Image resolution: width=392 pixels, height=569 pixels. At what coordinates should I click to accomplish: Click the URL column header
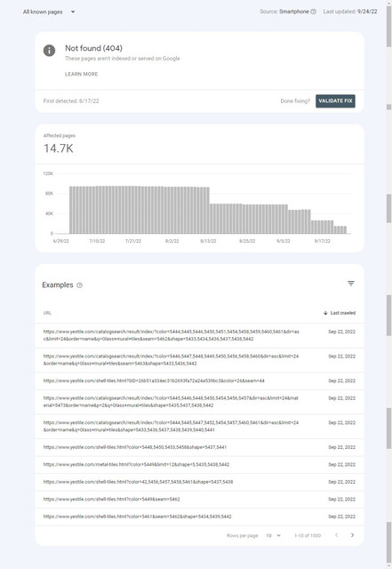pyautogui.click(x=47, y=313)
